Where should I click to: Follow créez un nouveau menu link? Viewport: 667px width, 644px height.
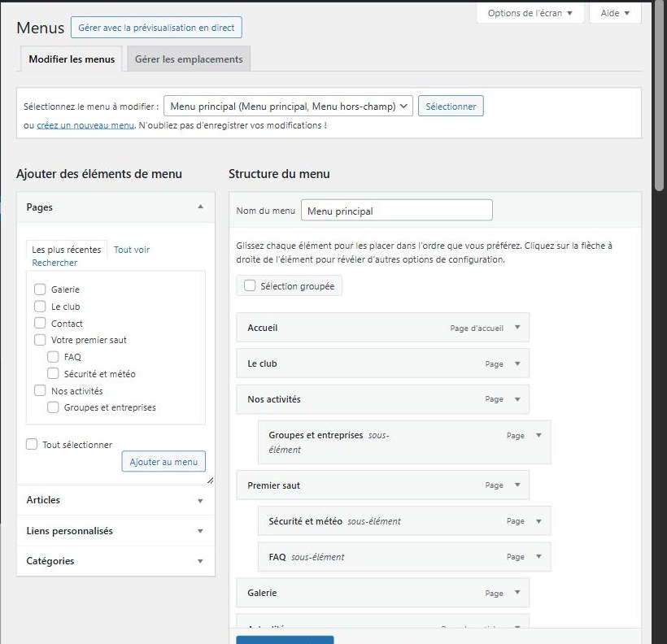pyautogui.click(x=85, y=125)
